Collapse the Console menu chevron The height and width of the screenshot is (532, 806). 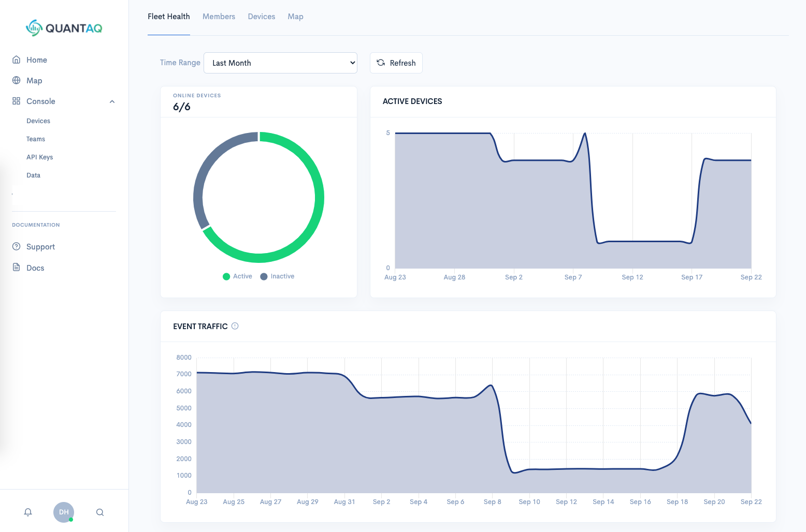(x=112, y=101)
